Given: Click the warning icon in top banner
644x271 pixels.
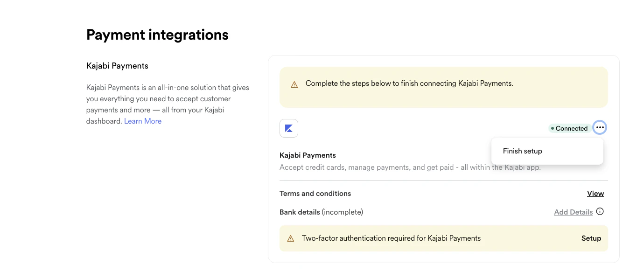Looking at the screenshot, I should click(294, 85).
